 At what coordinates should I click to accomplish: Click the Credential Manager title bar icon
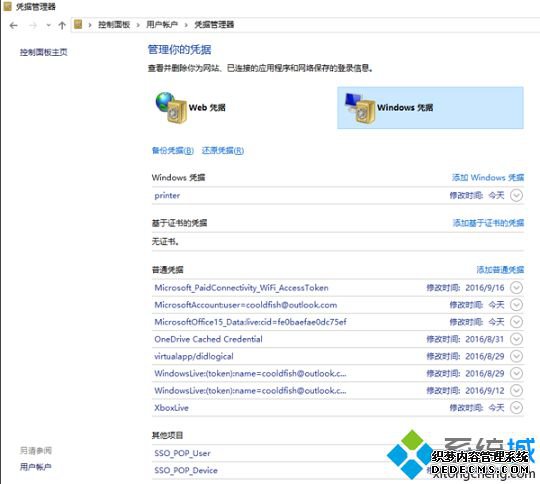tap(8, 6)
